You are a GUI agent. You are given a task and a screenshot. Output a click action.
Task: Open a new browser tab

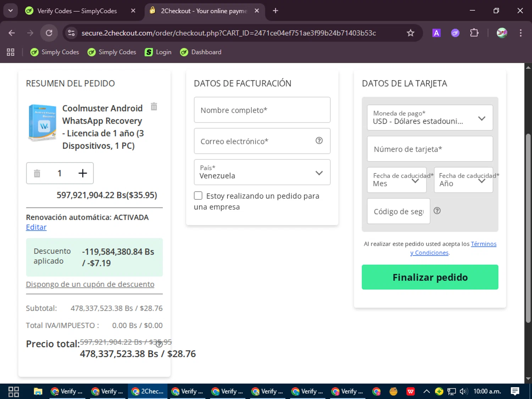tap(276, 11)
